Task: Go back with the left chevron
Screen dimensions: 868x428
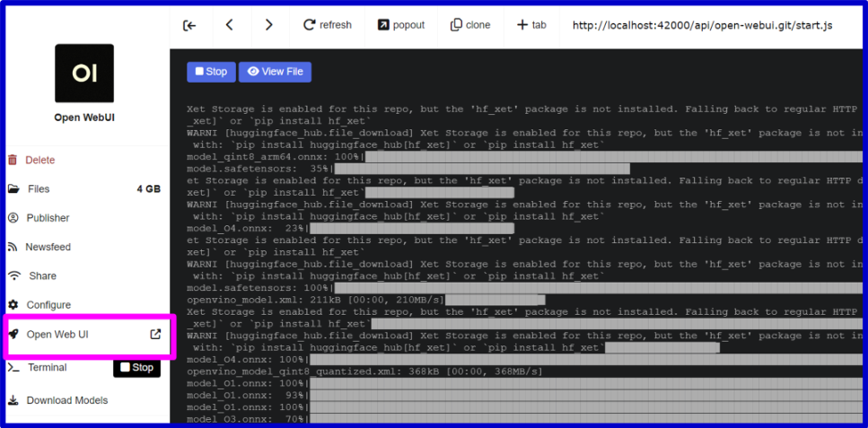Action: click(230, 25)
